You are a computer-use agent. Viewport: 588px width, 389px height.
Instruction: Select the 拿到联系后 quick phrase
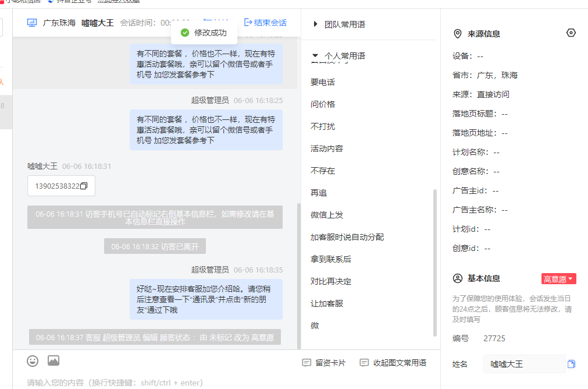point(331,260)
